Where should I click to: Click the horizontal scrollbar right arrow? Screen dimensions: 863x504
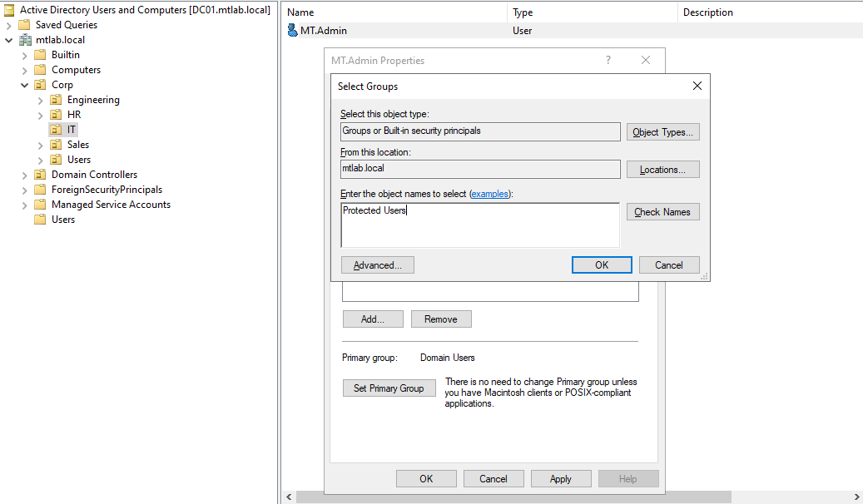coord(856,497)
